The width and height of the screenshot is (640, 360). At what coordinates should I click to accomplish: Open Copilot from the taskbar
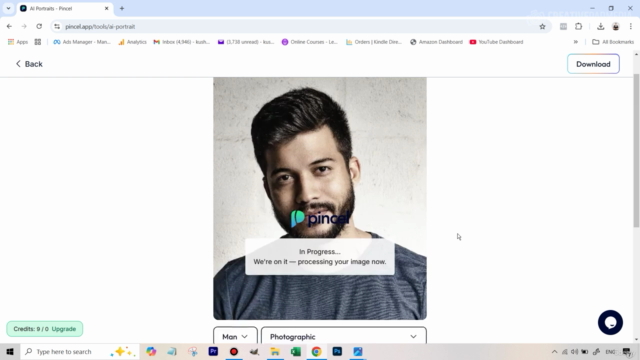point(151,351)
